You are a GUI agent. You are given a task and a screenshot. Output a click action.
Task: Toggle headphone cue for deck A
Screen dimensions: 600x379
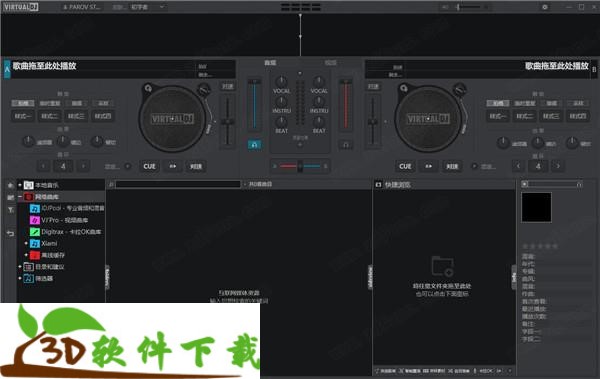[x=254, y=145]
